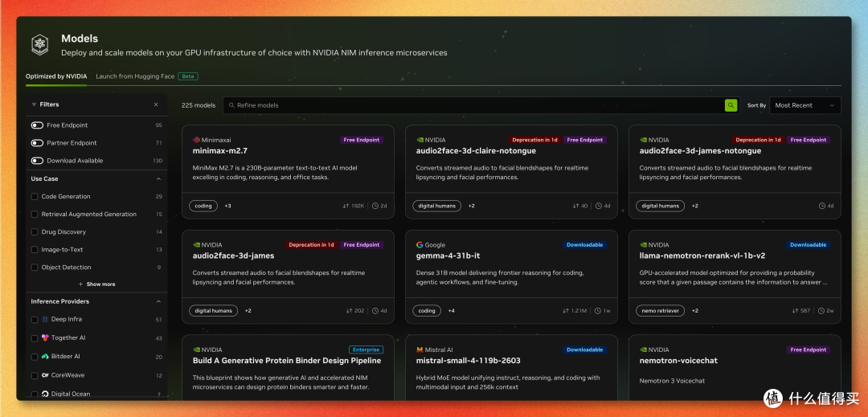Click the Google logo on gemma-4-31b-it card
Screen dimensions: 868x417
click(x=420, y=245)
